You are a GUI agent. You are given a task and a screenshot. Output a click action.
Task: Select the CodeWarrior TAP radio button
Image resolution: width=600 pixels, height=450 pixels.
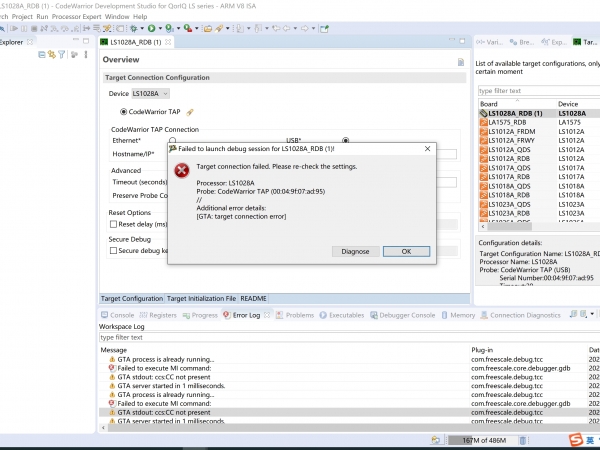coord(124,111)
